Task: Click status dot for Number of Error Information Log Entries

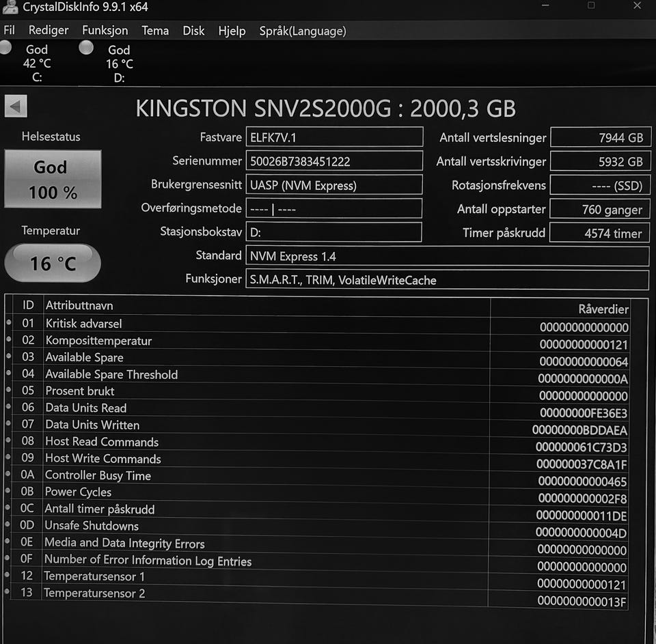Action: (7, 557)
